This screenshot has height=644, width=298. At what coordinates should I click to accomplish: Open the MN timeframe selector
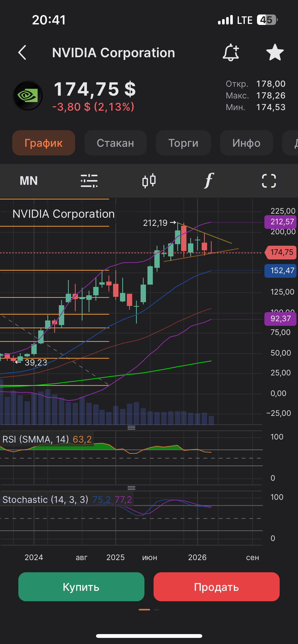coord(29,181)
